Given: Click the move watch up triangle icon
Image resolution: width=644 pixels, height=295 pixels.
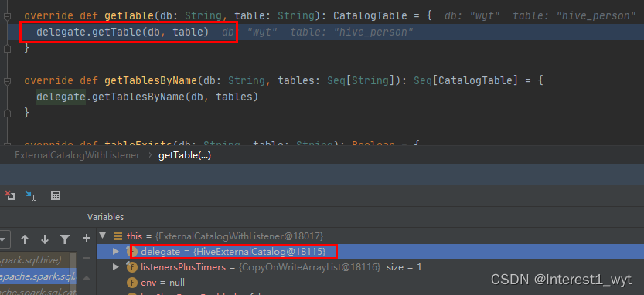Looking at the screenshot, I should (x=87, y=278).
